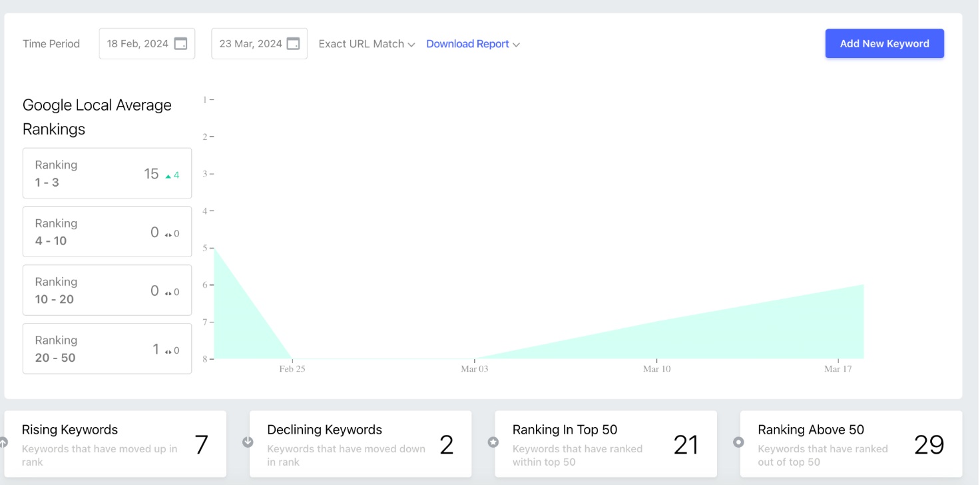
Task: Click the change indicator in Ranking 4 - 10
Action: (172, 234)
